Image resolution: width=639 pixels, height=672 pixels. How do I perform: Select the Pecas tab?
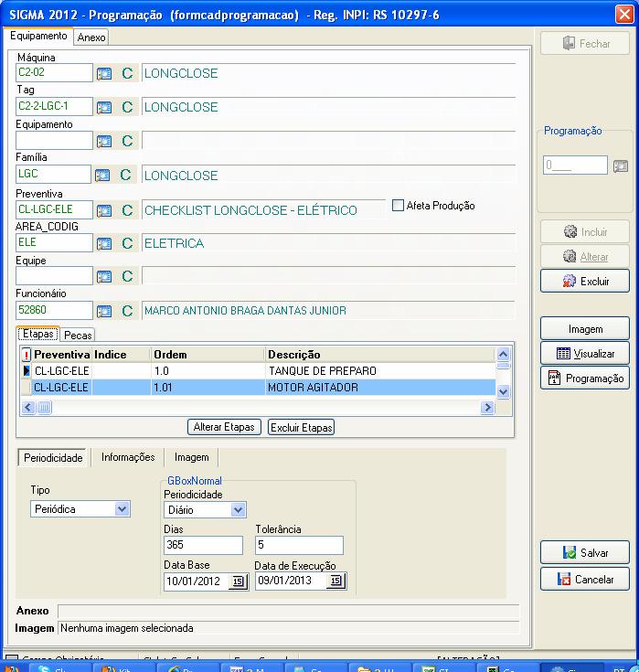(78, 336)
